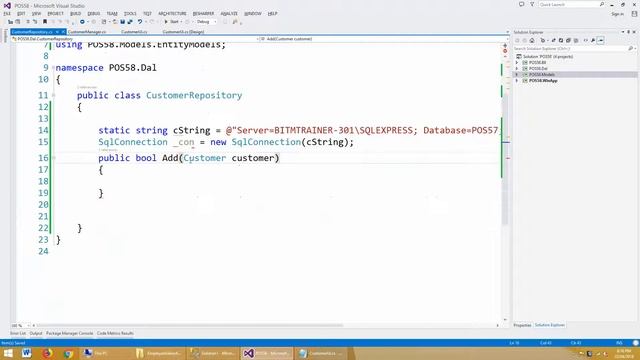Switch to the CustomerUi.cs [Design] tab
Image resolution: width=640 pixels, height=360 pixels.
(183, 32)
